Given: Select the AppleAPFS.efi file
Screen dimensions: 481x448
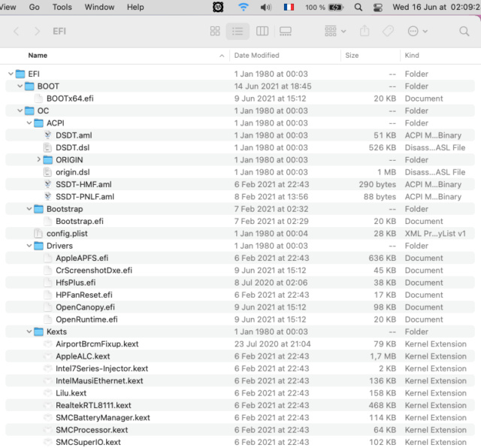Looking at the screenshot, I should [82, 258].
